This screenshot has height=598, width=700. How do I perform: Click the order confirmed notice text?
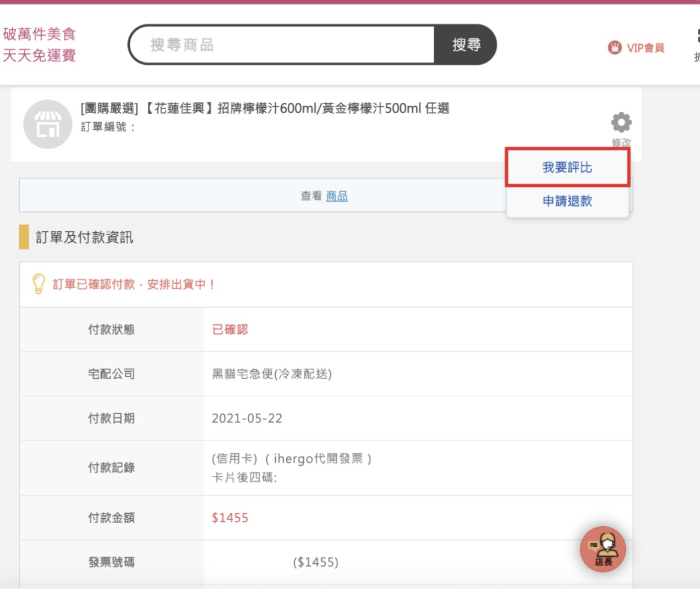click(133, 284)
